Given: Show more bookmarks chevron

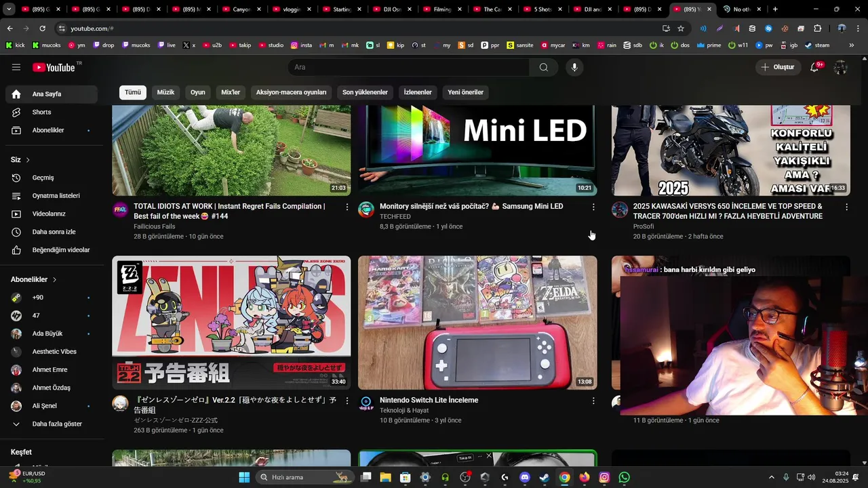Looking at the screenshot, I should (852, 45).
